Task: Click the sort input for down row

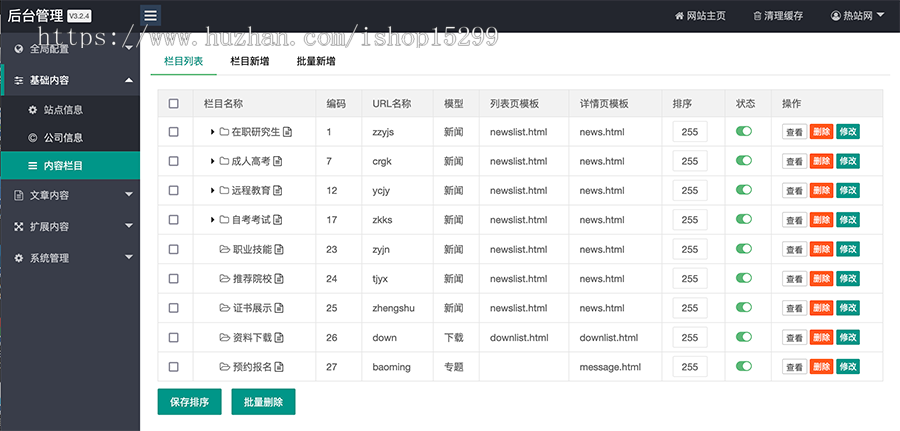Action: tap(690, 337)
